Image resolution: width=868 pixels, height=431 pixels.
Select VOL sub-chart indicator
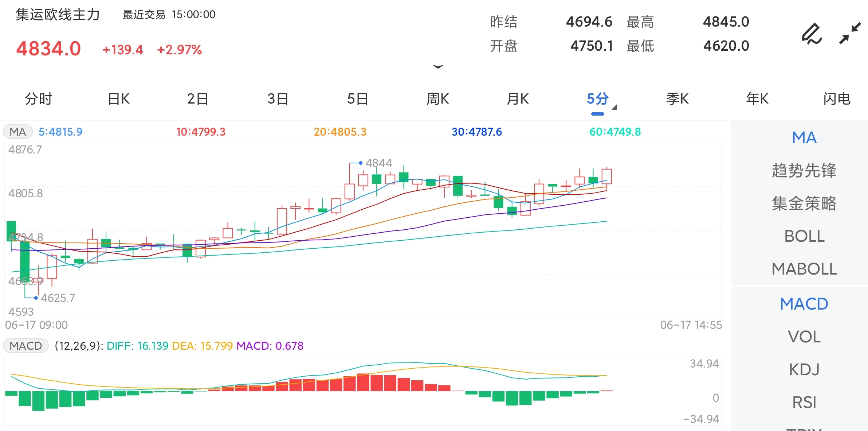tap(804, 337)
